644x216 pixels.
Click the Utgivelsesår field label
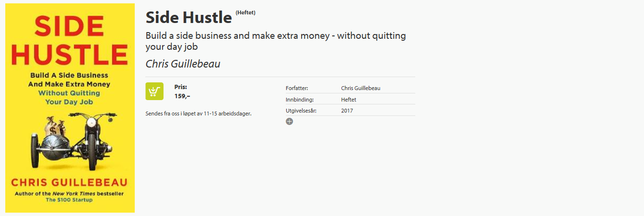[x=301, y=111]
